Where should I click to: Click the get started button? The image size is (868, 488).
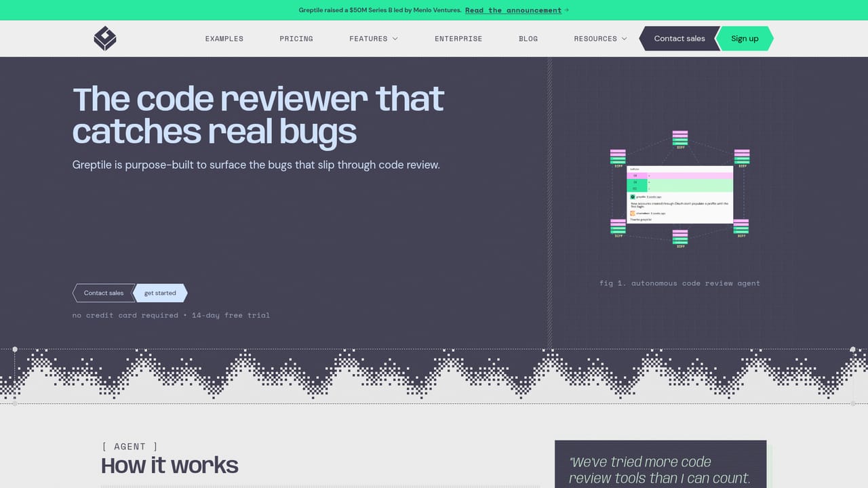point(160,293)
